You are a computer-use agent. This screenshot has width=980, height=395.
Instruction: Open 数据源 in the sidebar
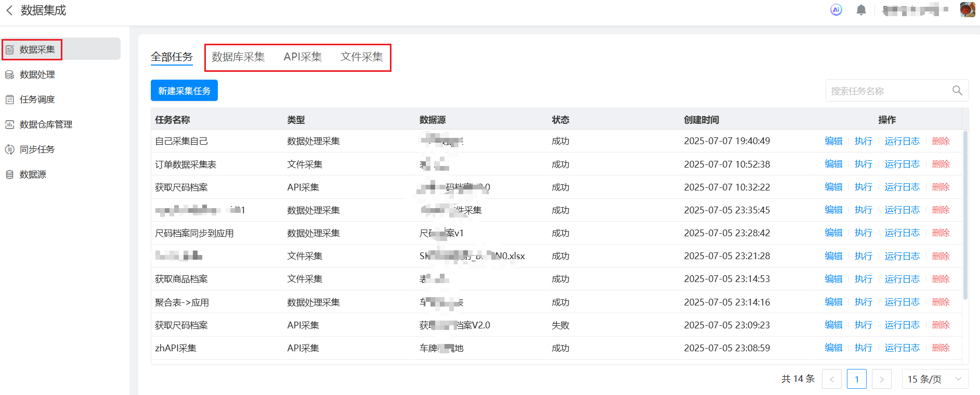tap(33, 174)
